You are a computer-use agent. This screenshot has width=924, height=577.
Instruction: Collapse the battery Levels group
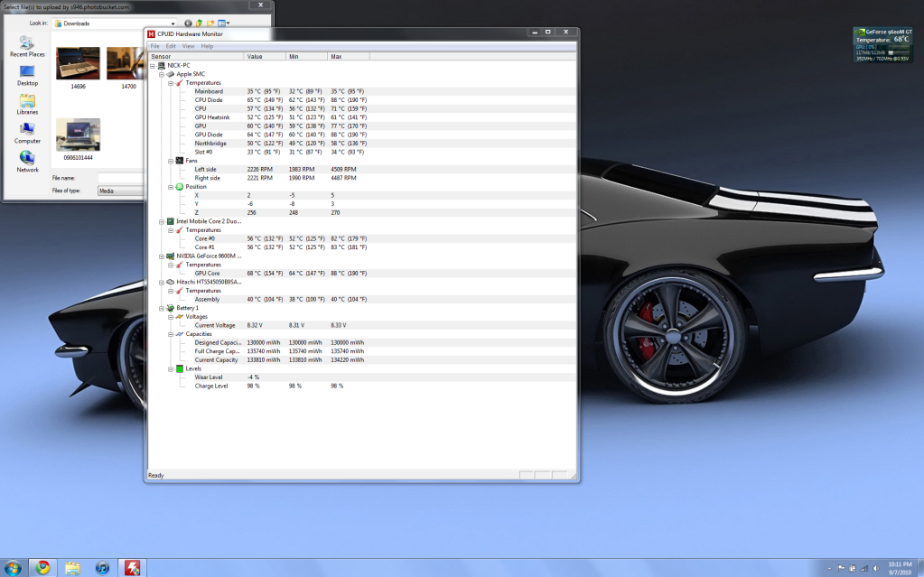(171, 369)
